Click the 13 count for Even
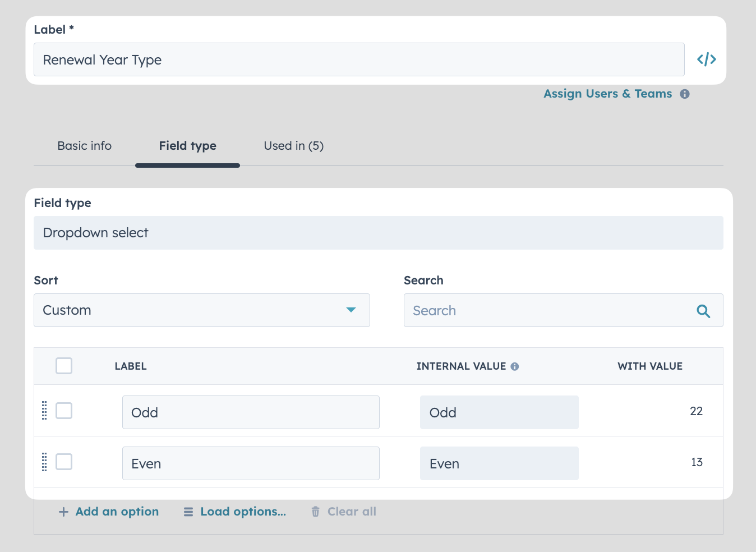Viewport: 756px width, 552px height. point(697,462)
